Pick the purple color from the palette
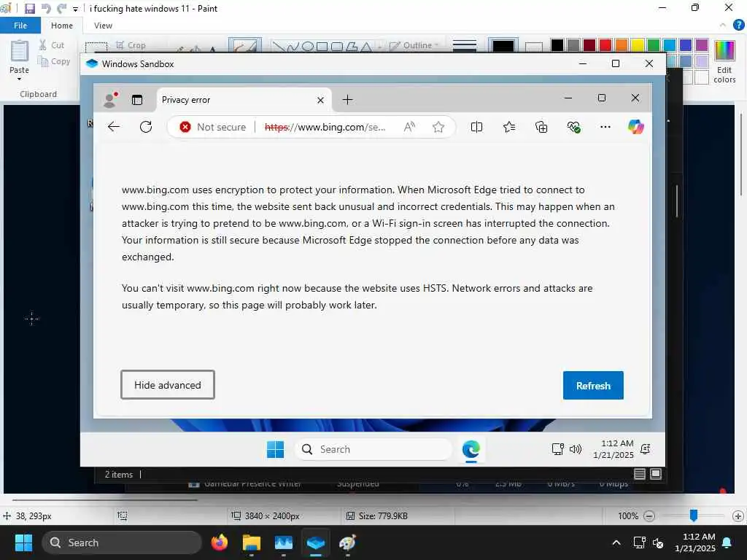Screen dimensions: 747x560 702,44
